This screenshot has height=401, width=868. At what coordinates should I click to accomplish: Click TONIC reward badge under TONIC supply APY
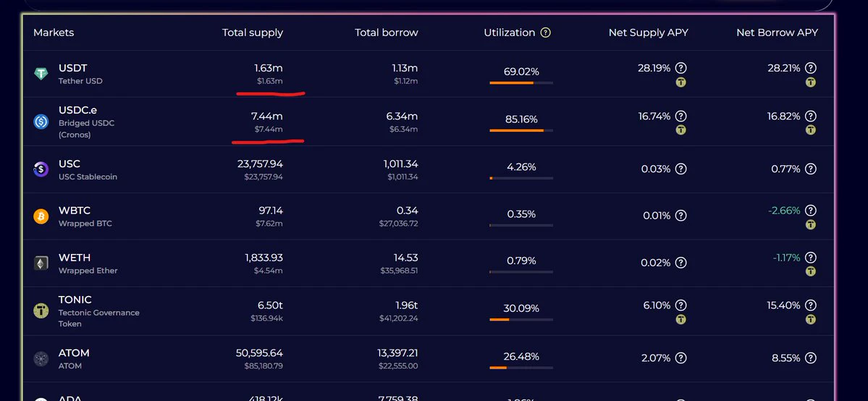[681, 320]
